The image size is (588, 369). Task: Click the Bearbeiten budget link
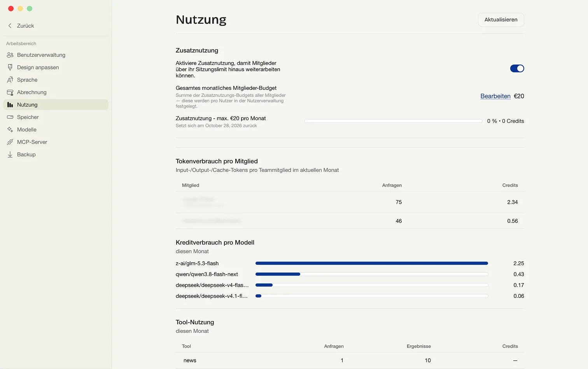pyautogui.click(x=495, y=96)
